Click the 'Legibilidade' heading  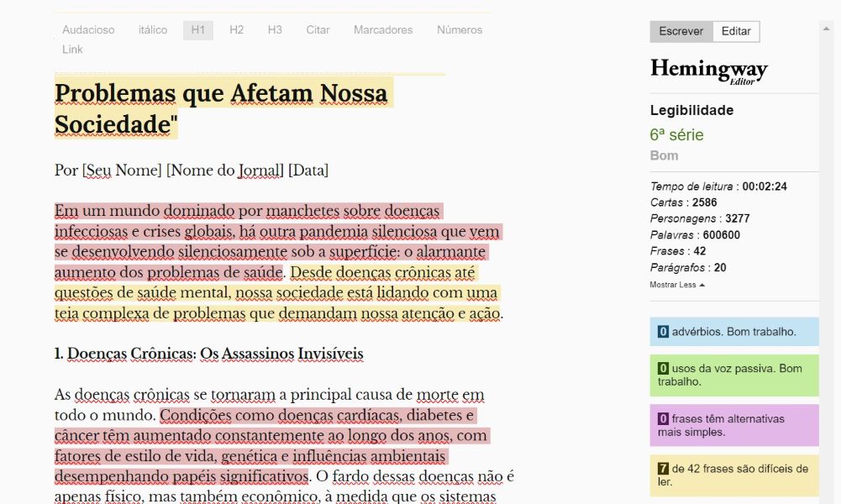click(692, 110)
